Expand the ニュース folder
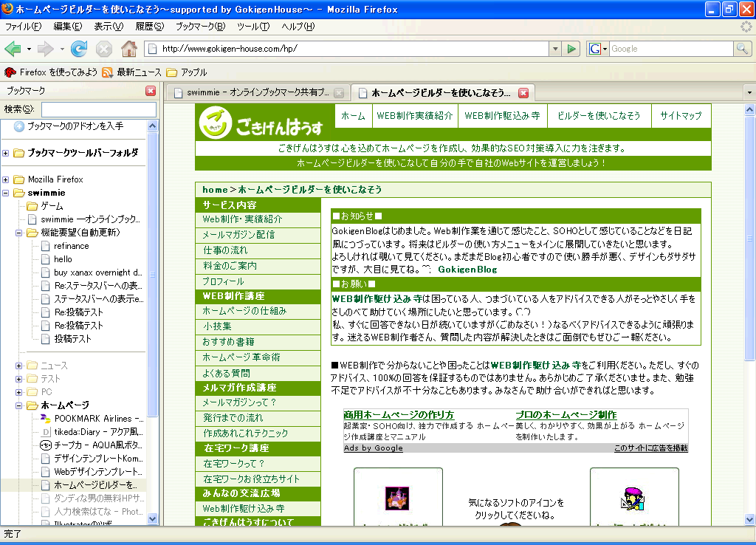Image resolution: width=756 pixels, height=545 pixels. coord(18,366)
